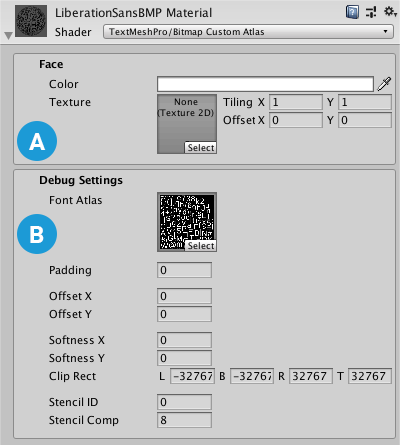Edit the Face Texture Offset Y field
Image resolution: width=400 pixels, height=445 pixels.
(365, 120)
